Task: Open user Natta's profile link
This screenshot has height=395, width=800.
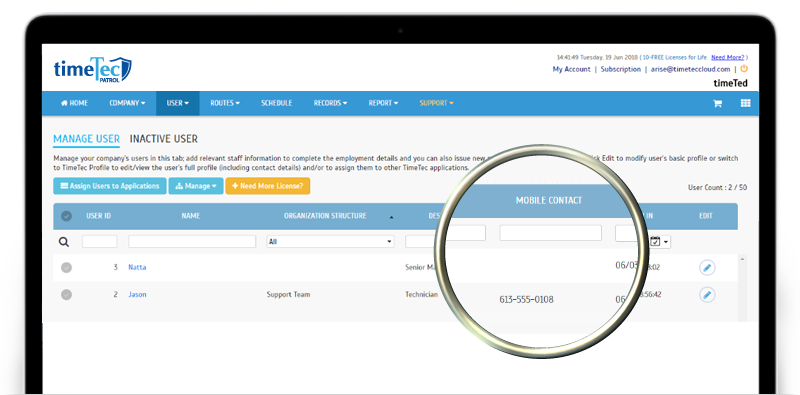Action: 137,267
